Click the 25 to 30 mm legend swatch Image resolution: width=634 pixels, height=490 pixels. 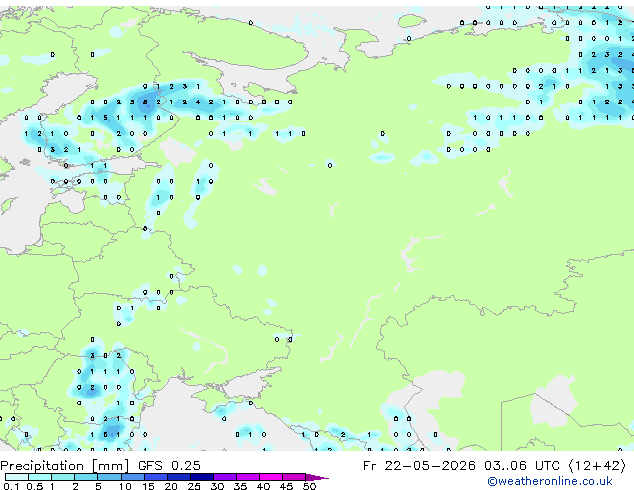click(x=202, y=477)
